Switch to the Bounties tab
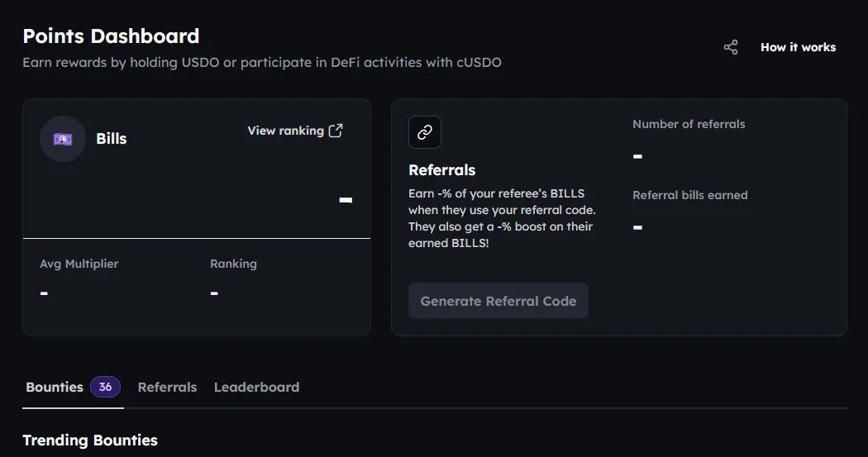This screenshot has width=868, height=457. pyautogui.click(x=55, y=387)
